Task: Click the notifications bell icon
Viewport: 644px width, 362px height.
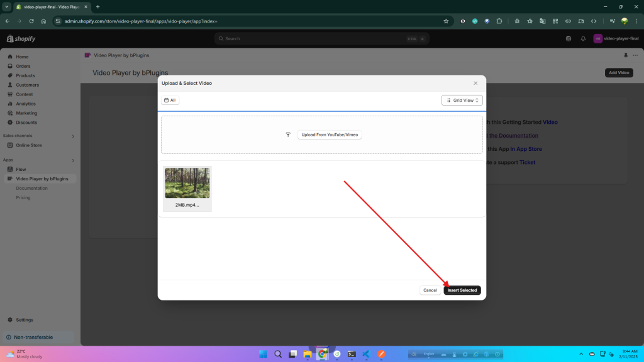Action: click(x=583, y=38)
